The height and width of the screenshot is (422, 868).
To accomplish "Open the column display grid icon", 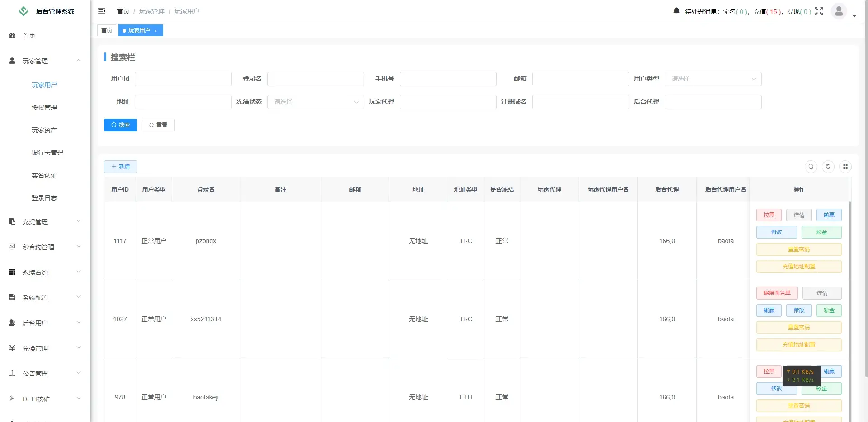I will (x=845, y=167).
